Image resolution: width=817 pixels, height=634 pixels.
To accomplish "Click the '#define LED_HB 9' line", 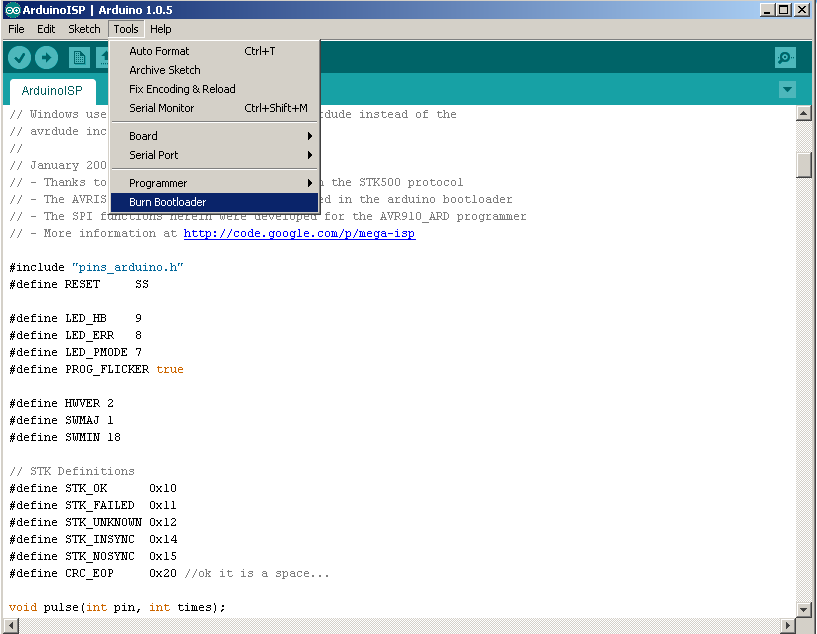I will 76,318.
